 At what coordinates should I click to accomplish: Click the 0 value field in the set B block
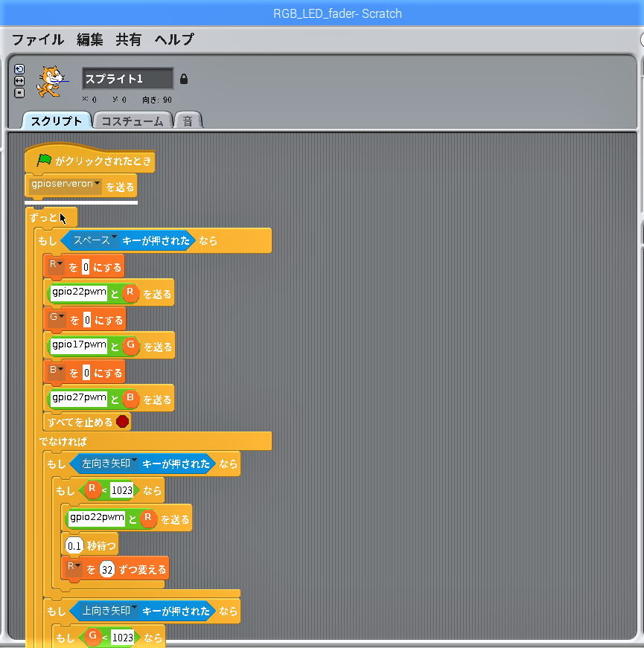pos(86,373)
